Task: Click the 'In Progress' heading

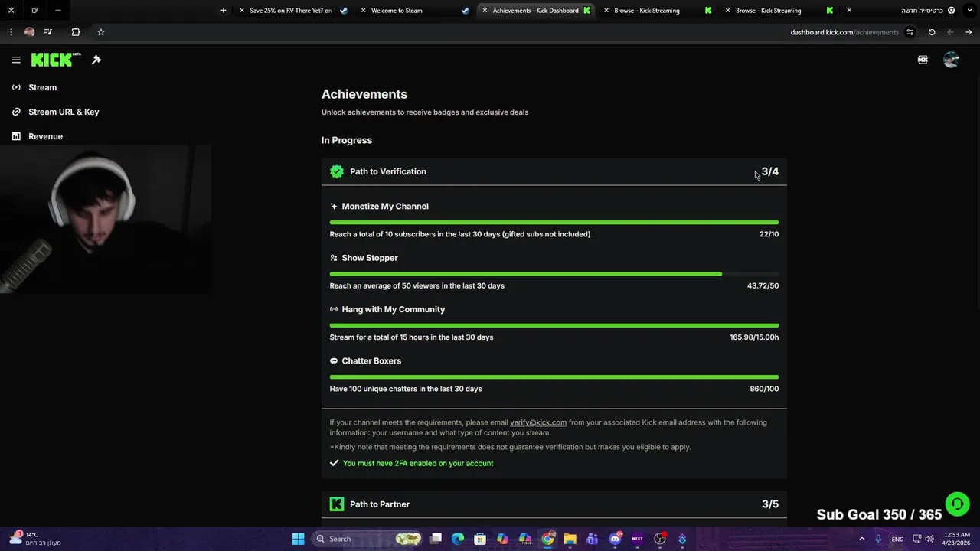Action: click(x=347, y=140)
